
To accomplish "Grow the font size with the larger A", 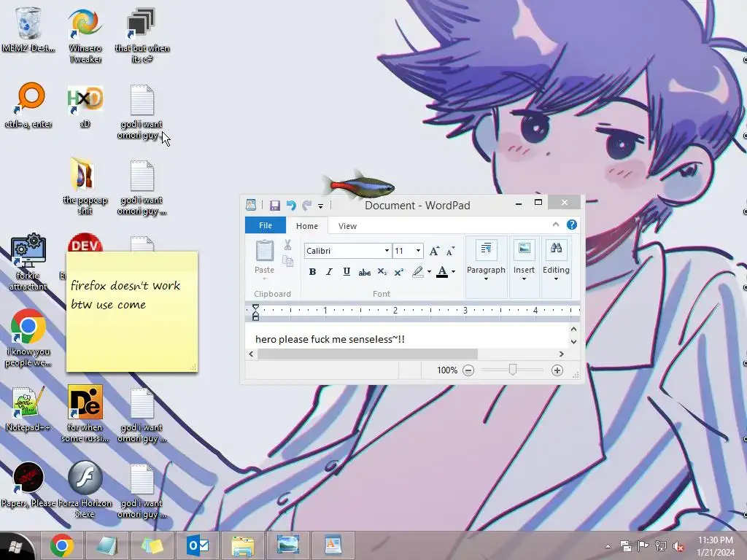I will coord(434,251).
